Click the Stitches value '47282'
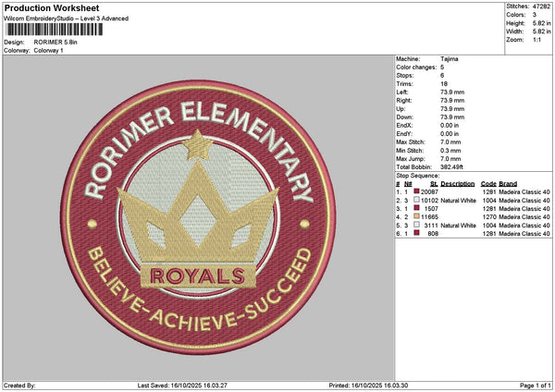The image size is (555, 392). pyautogui.click(x=541, y=6)
